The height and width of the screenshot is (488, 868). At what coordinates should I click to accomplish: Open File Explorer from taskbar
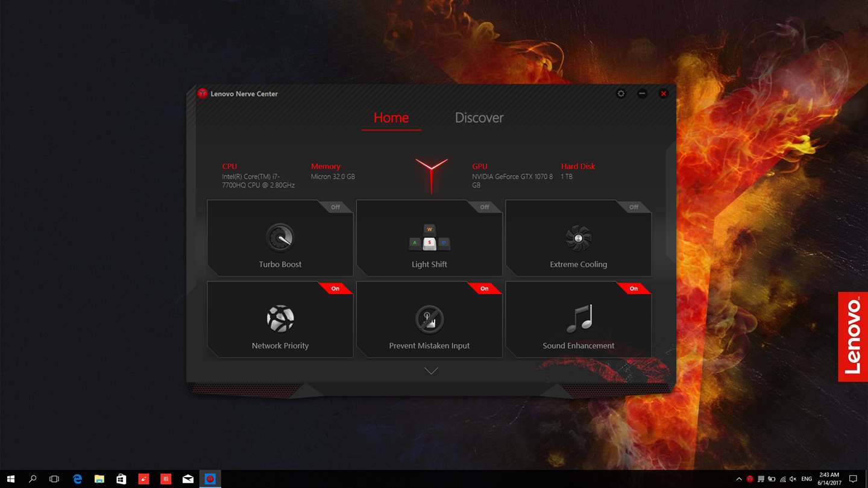tap(99, 479)
